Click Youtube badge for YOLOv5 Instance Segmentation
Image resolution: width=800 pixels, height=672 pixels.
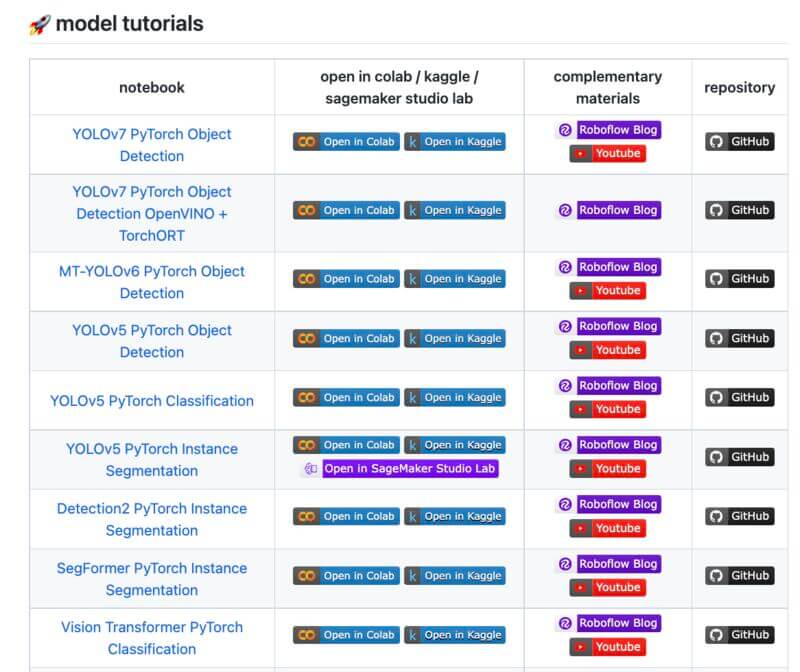point(608,468)
